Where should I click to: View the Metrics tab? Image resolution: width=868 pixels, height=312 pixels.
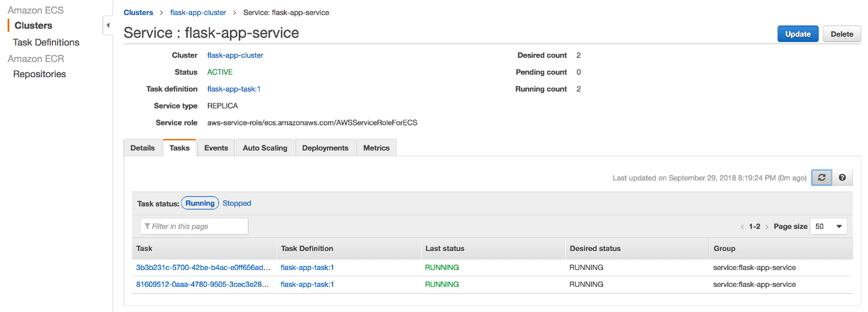376,148
